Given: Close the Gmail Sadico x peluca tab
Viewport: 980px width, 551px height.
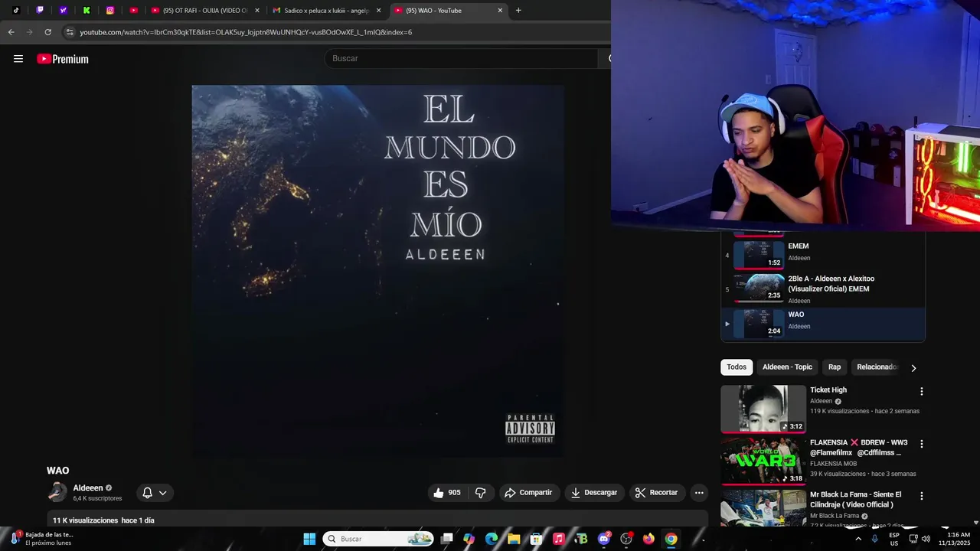Looking at the screenshot, I should click(378, 11).
